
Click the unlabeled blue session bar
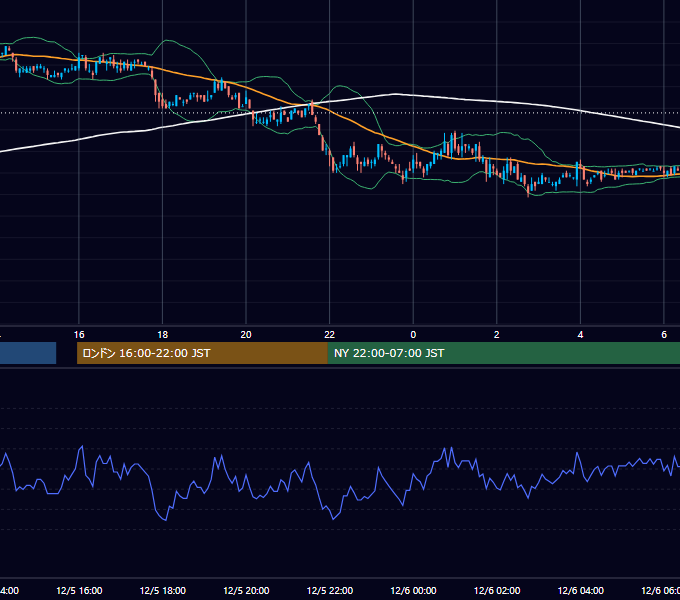point(28,353)
